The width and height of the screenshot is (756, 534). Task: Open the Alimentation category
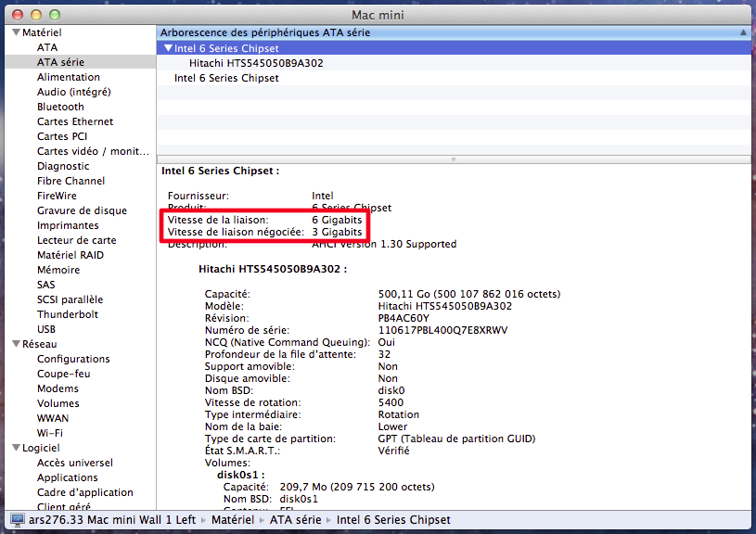tap(69, 77)
